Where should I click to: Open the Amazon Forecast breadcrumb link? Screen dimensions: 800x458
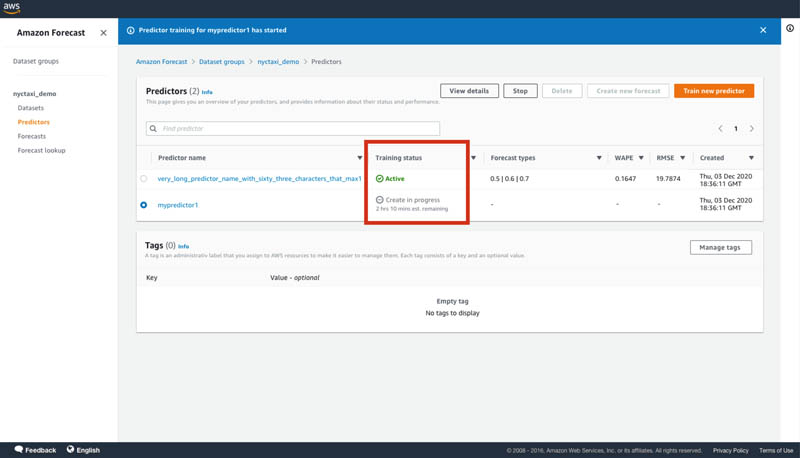[x=161, y=62]
